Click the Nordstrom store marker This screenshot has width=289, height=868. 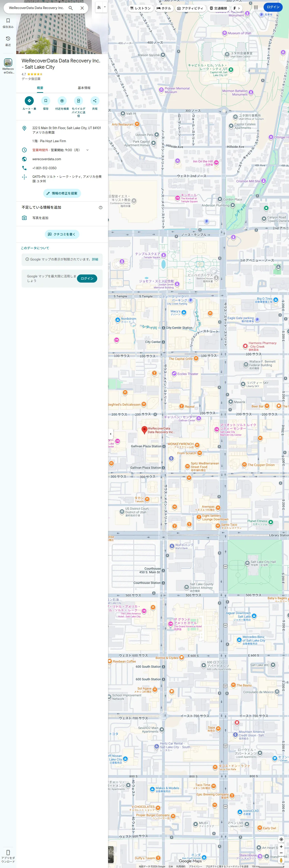pyautogui.click(x=117, y=320)
